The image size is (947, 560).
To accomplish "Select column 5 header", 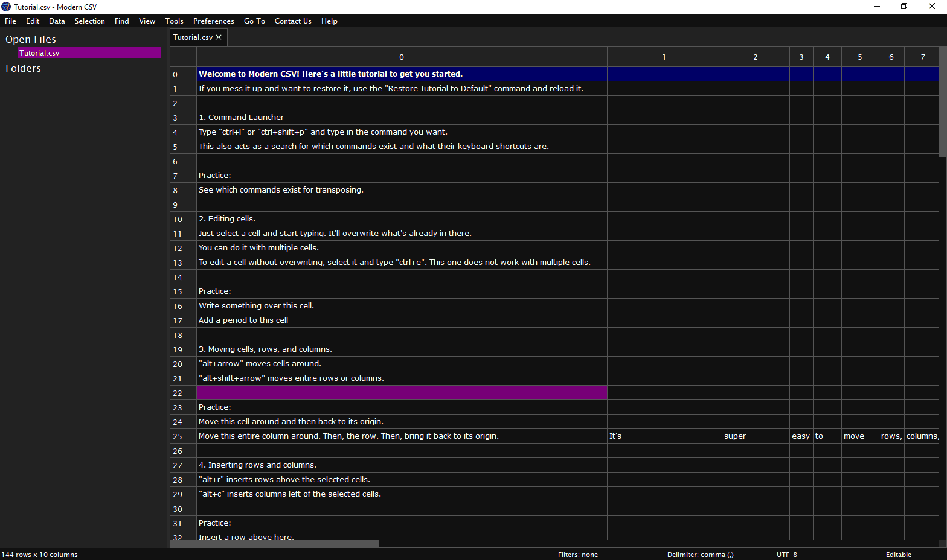I will 860,57.
